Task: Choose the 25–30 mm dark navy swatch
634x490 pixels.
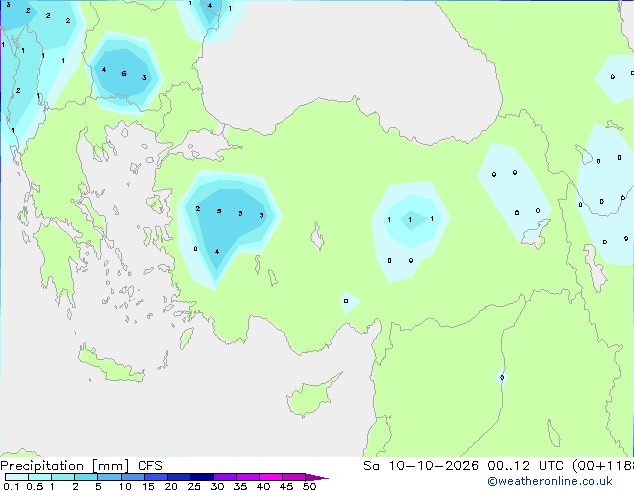Action: tap(202, 477)
